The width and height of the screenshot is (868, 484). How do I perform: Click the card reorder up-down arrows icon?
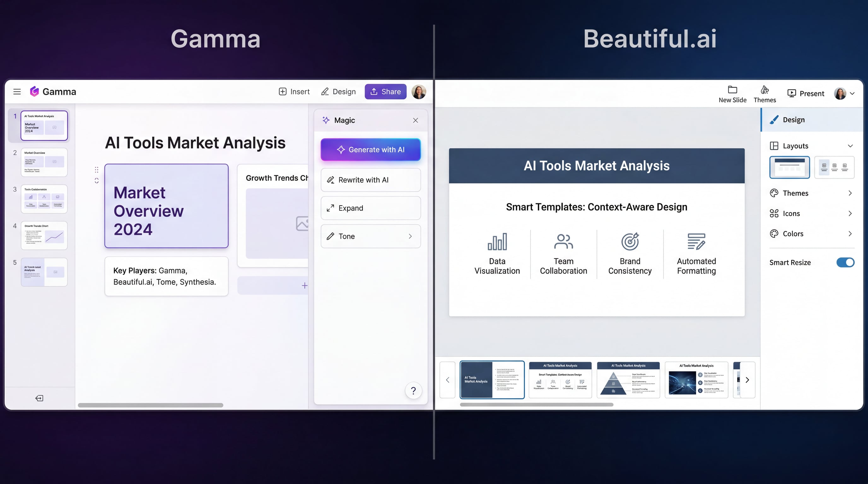(97, 181)
